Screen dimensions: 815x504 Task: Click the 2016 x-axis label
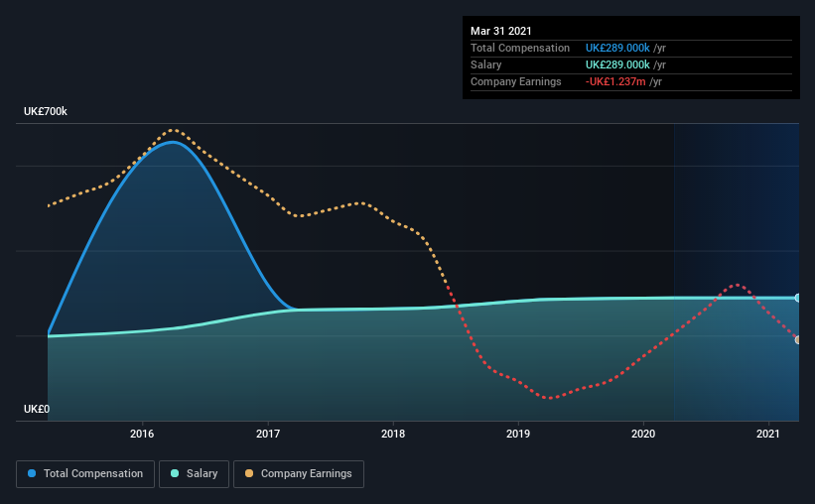coord(142,434)
